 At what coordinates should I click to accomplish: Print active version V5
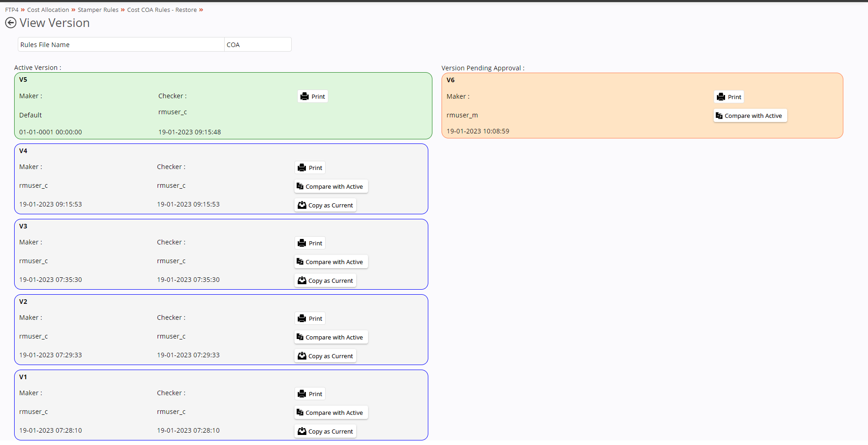click(313, 96)
